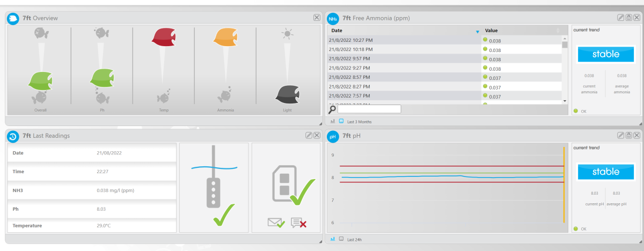Viewport: 644px width, 251px height.
Task: Select the 21/8/2022 8:57 PM row
Action: coord(444,78)
